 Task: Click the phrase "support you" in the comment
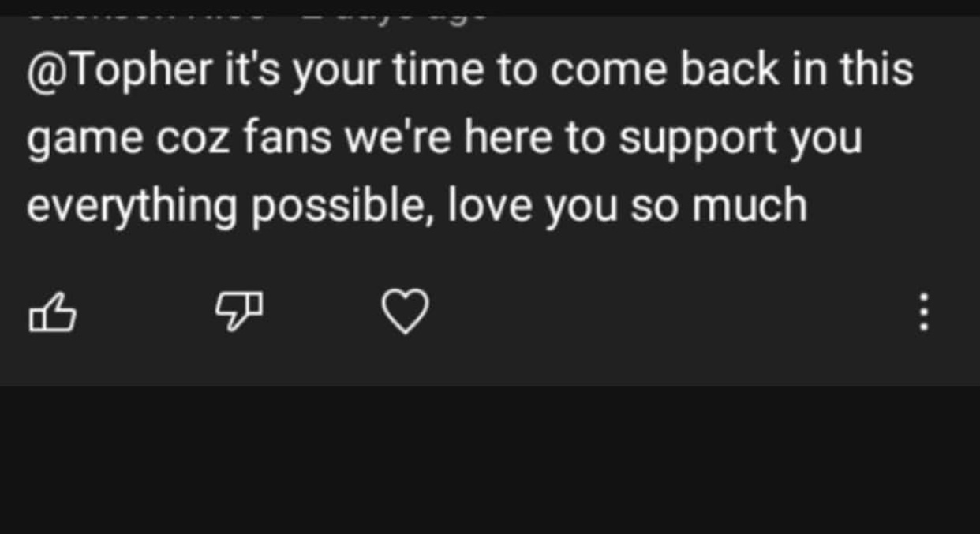739,139
